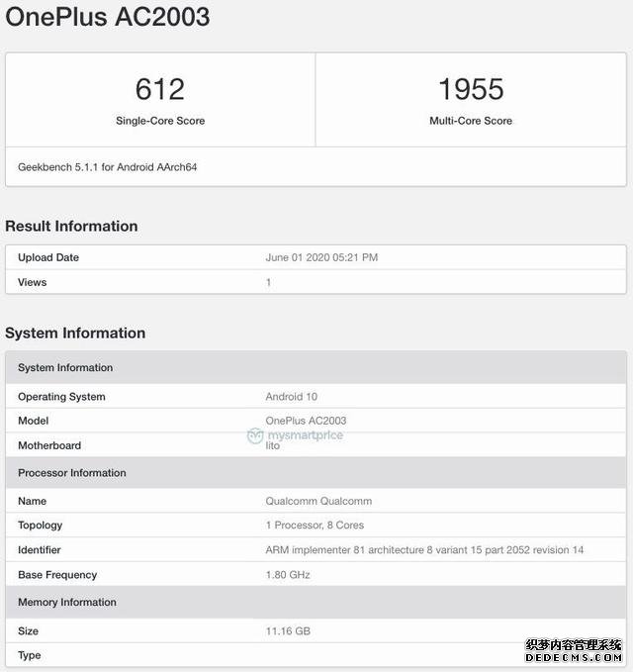This screenshot has width=633, height=672.
Task: Click the Size row label
Action: pos(29,631)
